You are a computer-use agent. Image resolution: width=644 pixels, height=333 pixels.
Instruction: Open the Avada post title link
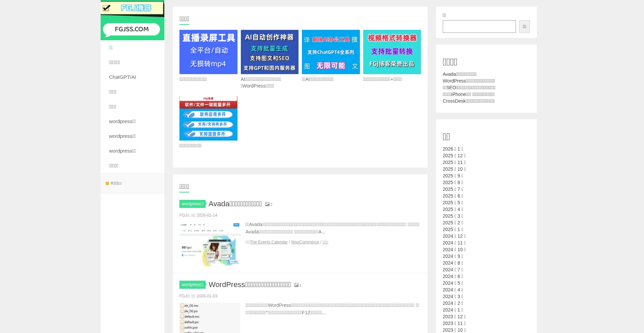pyautogui.click(x=235, y=204)
